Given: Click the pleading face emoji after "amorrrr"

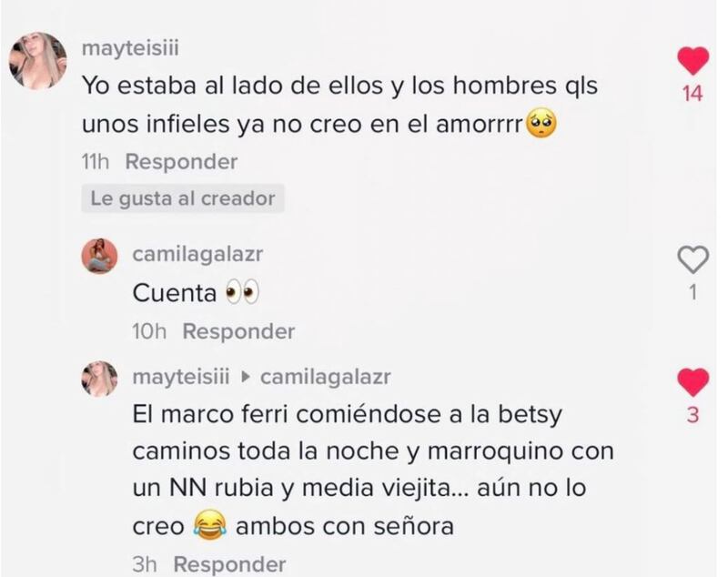Looking at the screenshot, I should click(x=541, y=123).
